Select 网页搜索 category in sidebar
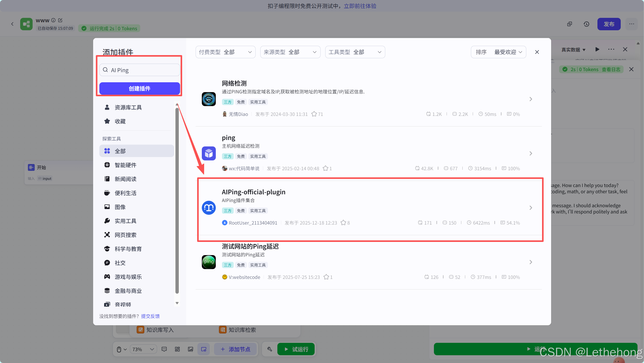 tap(125, 235)
